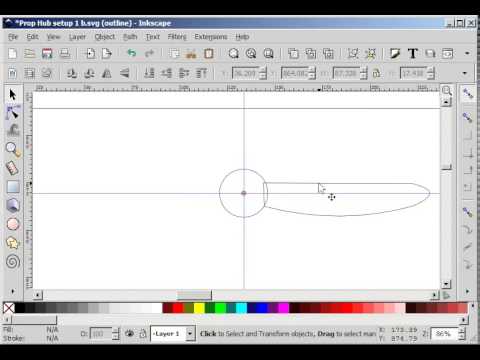Select the Zoom tool in toolbox
The width and height of the screenshot is (480, 360).
point(13,149)
